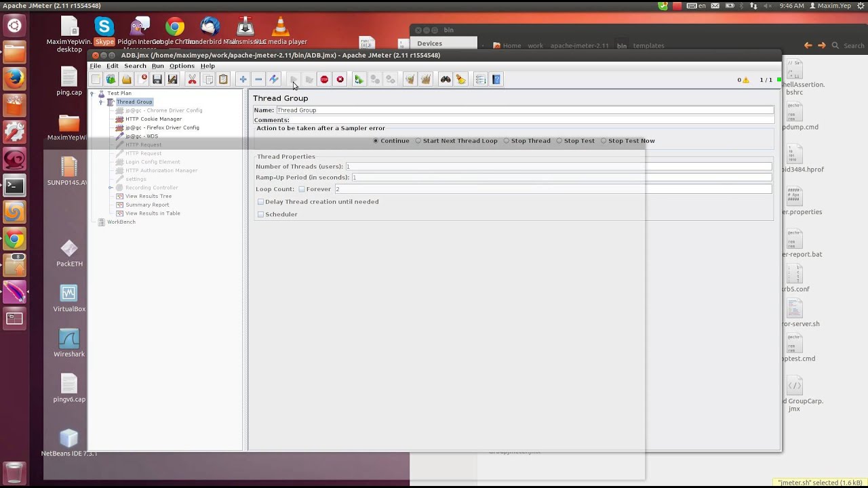Screen dimensions: 868x488
Task: Select jp@gc - Chrome Driver Config node
Action: click(x=163, y=110)
